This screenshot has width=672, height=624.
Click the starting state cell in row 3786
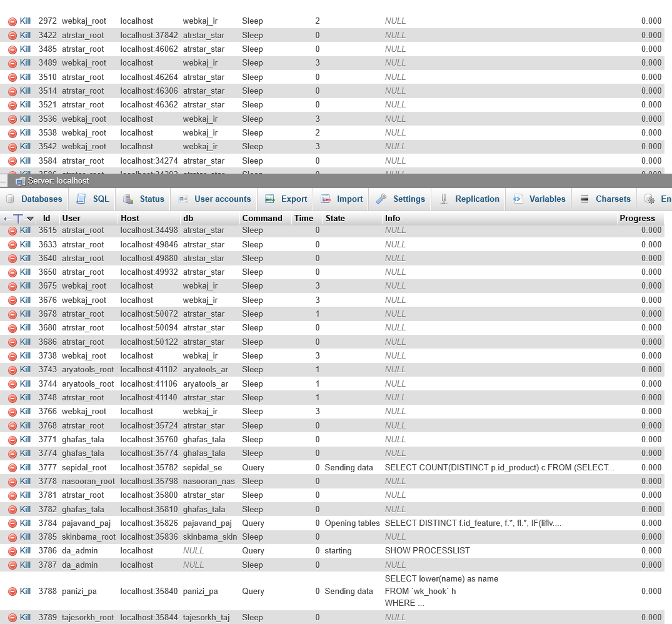(x=338, y=550)
